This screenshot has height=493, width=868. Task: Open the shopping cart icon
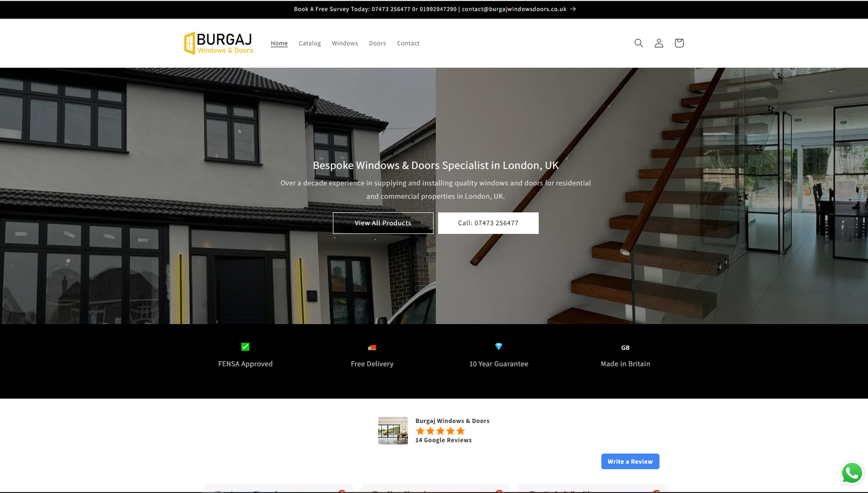(679, 43)
